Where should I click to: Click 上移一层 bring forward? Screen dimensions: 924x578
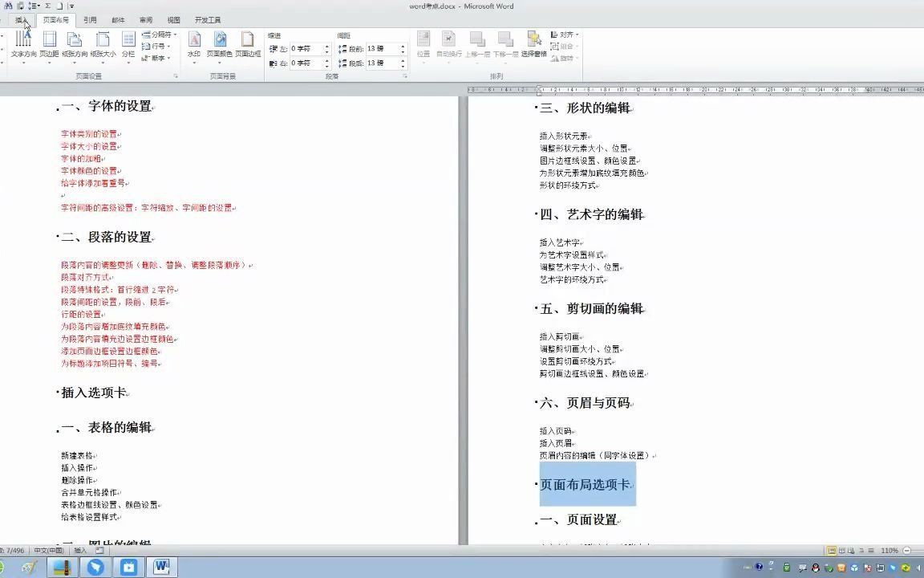477,46
